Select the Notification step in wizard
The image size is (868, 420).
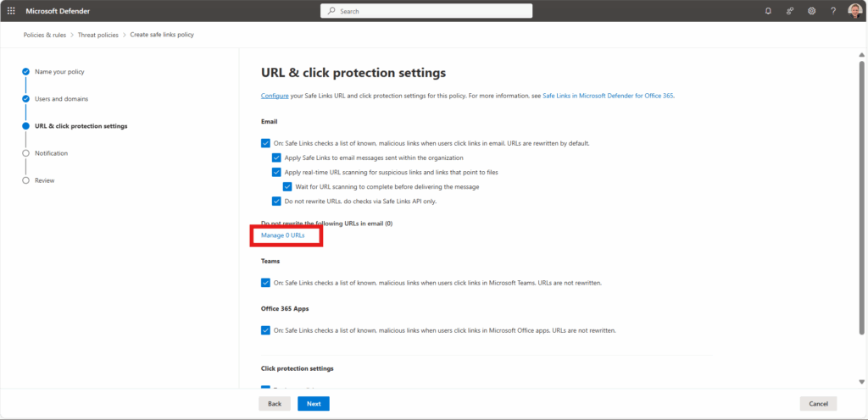[51, 153]
